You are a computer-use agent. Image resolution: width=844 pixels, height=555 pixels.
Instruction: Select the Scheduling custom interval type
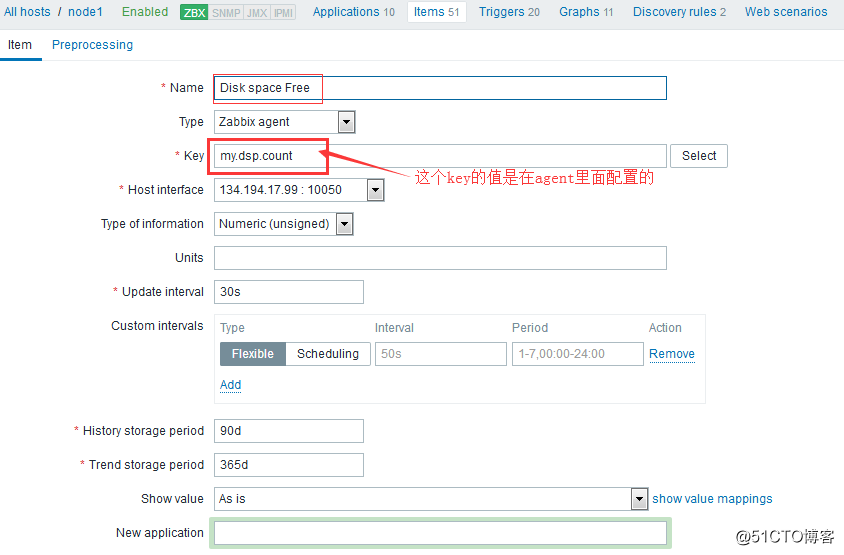(x=328, y=354)
